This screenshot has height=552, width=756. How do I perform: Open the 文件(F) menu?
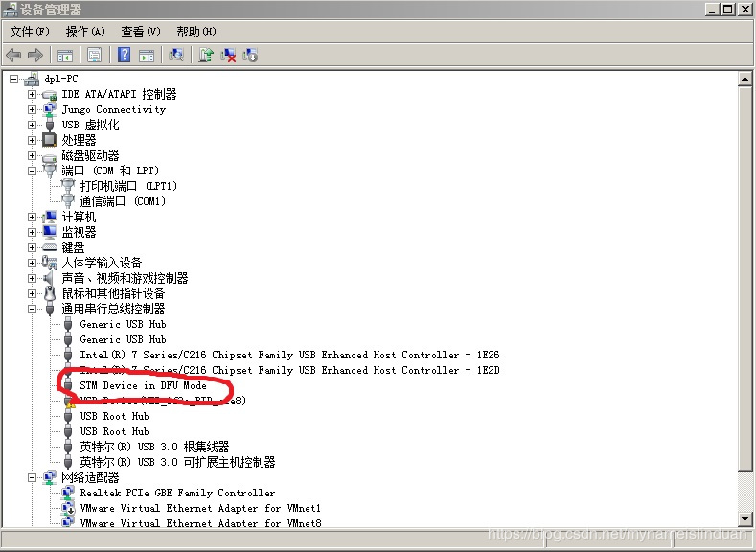tap(30, 32)
